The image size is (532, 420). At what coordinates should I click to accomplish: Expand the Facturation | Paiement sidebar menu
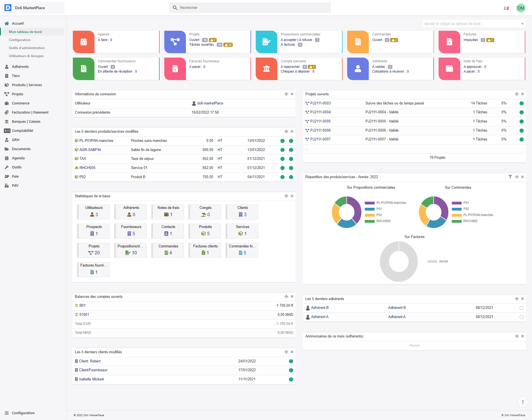tap(30, 112)
